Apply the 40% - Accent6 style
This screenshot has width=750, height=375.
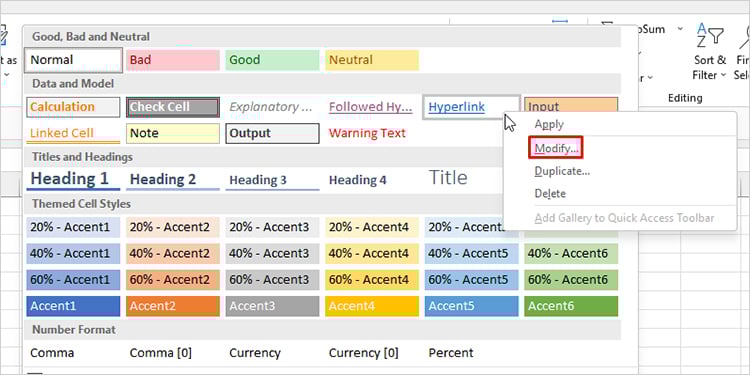click(x=571, y=254)
